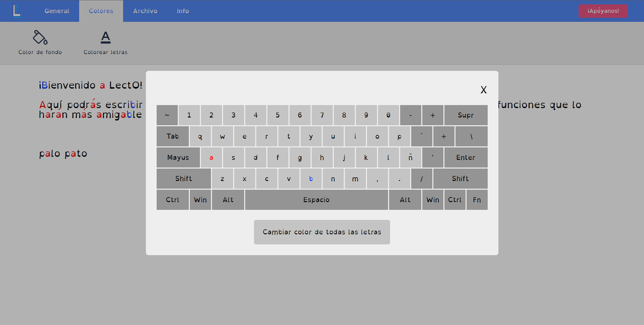Select the letter w key
Image resolution: width=644 pixels, height=325 pixels.
[x=222, y=136]
